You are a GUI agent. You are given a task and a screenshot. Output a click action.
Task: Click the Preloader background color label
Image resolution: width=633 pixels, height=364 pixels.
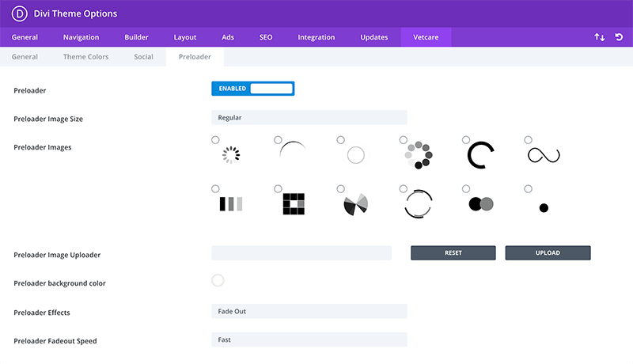[x=60, y=283]
